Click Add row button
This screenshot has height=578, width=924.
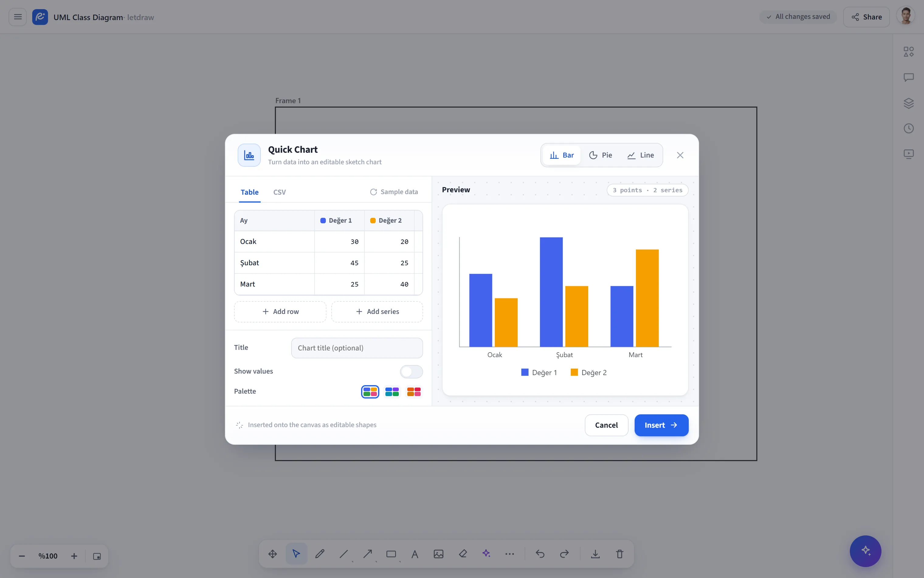coord(280,312)
